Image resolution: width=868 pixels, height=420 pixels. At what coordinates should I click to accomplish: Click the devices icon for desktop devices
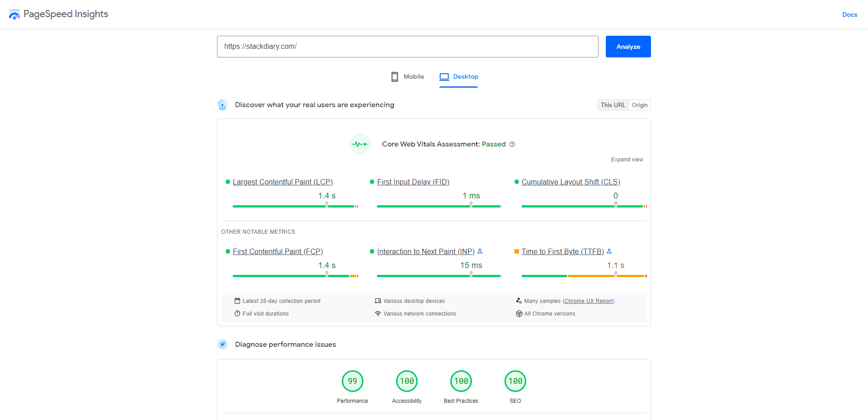[x=378, y=301]
